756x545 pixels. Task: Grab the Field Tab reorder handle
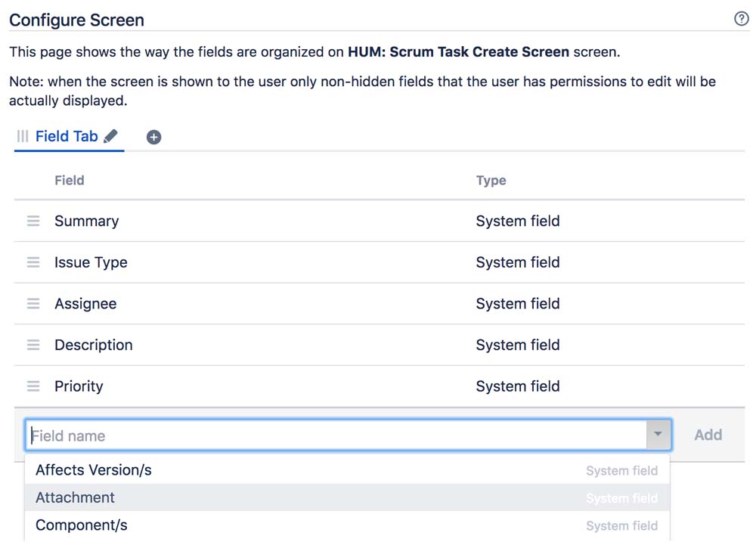23,136
